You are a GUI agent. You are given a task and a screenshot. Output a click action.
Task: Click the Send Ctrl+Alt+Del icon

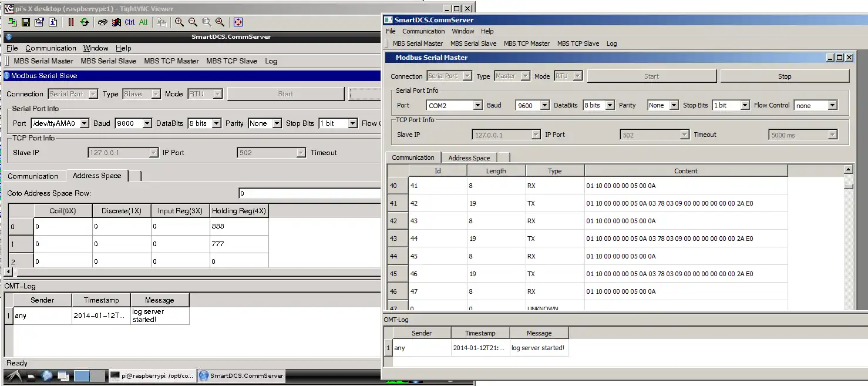click(103, 22)
